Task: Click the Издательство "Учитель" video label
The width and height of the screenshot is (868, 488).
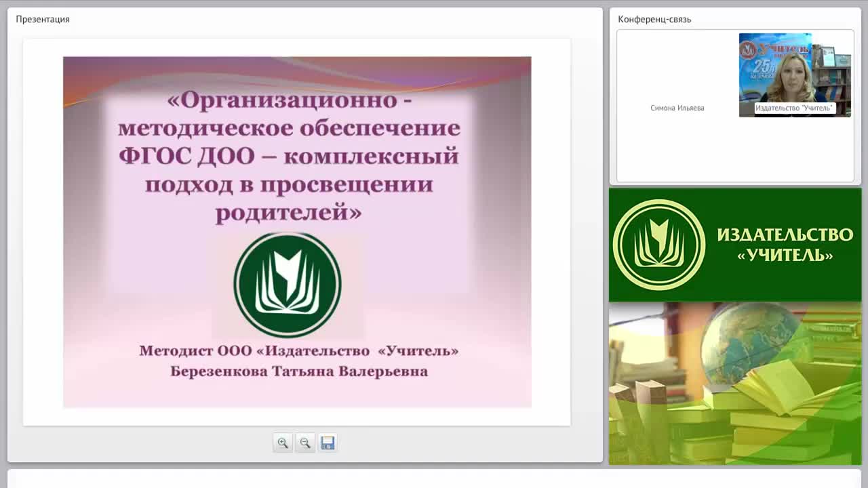Action: click(x=794, y=108)
